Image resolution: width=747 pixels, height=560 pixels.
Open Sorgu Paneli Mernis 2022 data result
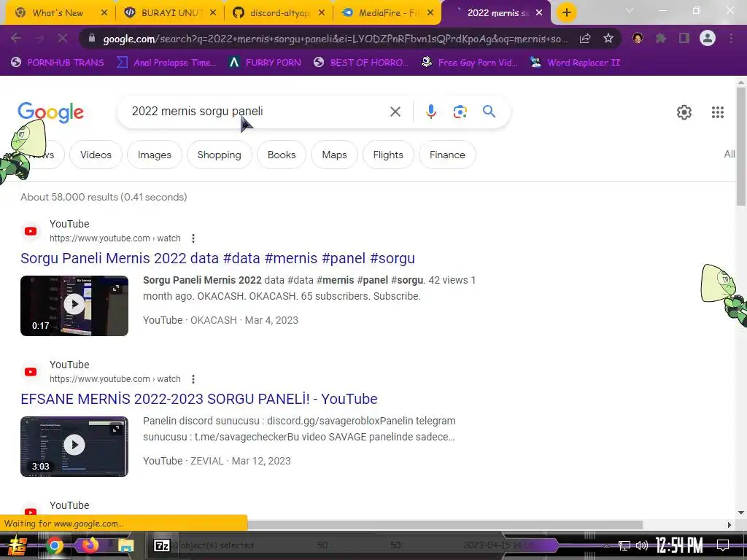click(x=217, y=258)
